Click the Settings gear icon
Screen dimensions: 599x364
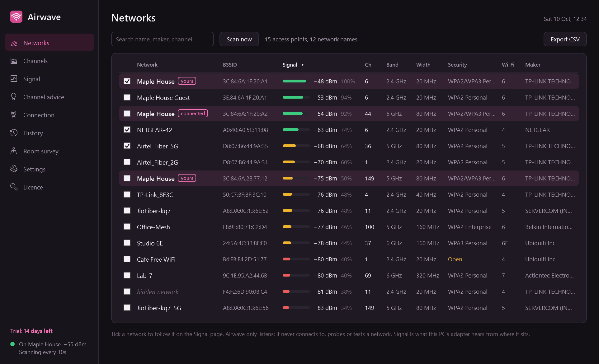point(14,169)
